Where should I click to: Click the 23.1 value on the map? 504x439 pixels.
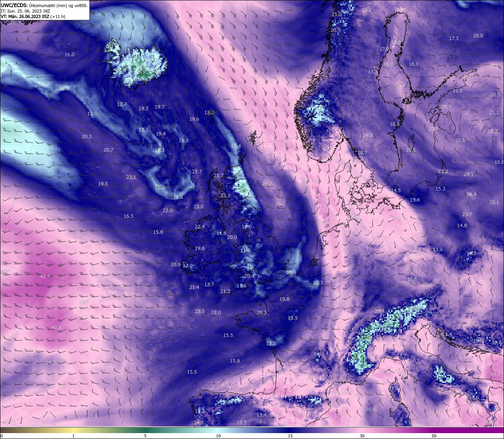(494, 202)
